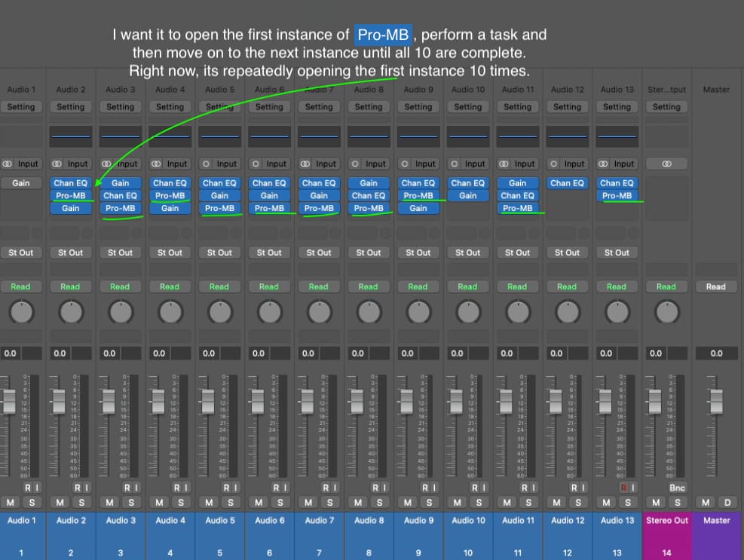Mute the Audio 5 channel
The width and height of the screenshot is (744, 560).
pyautogui.click(x=209, y=502)
